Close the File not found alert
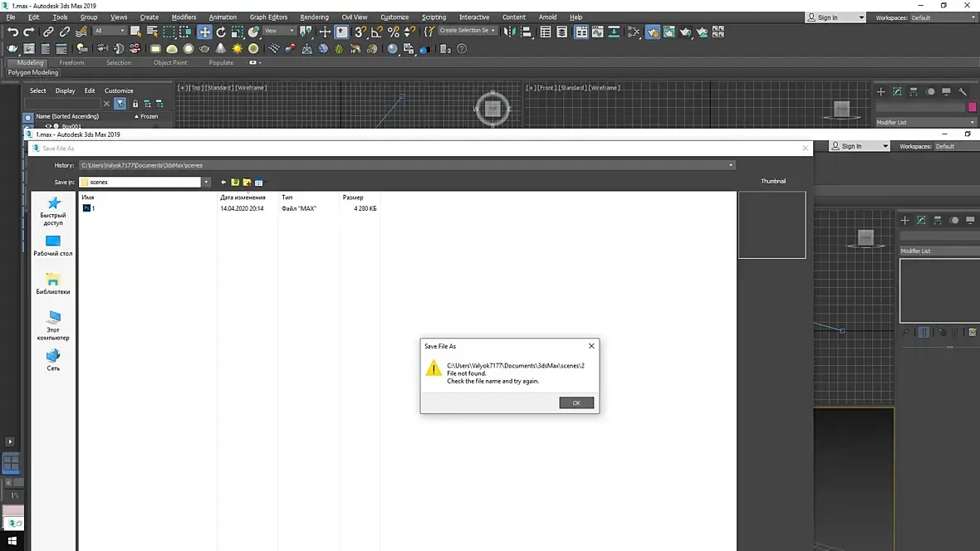980x551 pixels. (x=591, y=346)
